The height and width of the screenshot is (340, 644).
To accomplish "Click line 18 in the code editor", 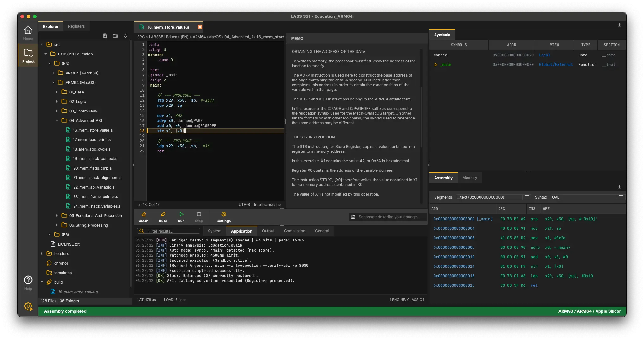I will pos(216,131).
